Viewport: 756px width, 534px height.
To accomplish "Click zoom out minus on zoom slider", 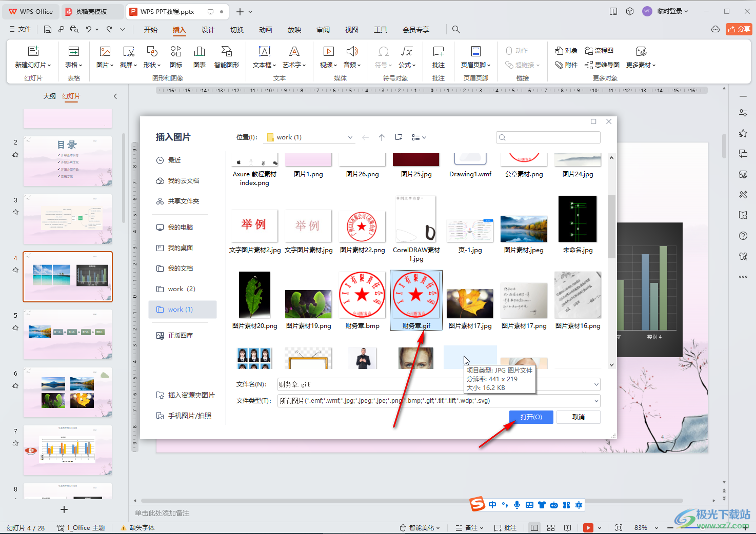I will 670,528.
